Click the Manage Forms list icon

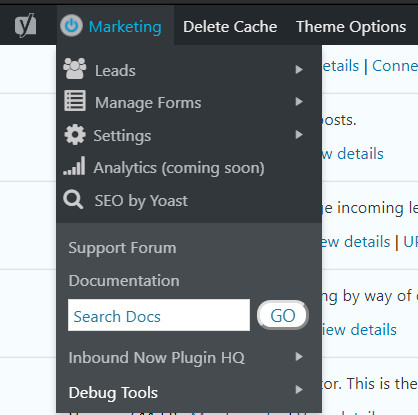pos(75,101)
